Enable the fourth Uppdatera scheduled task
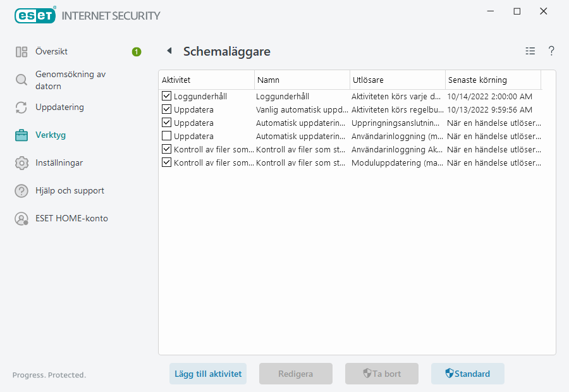The image size is (569, 392). 167,136
